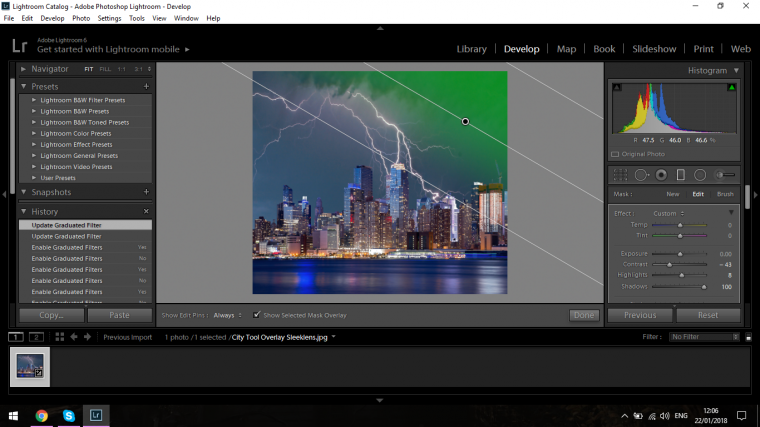
Task: Open Show Edit Pins Always dropdown
Action: coord(227,315)
